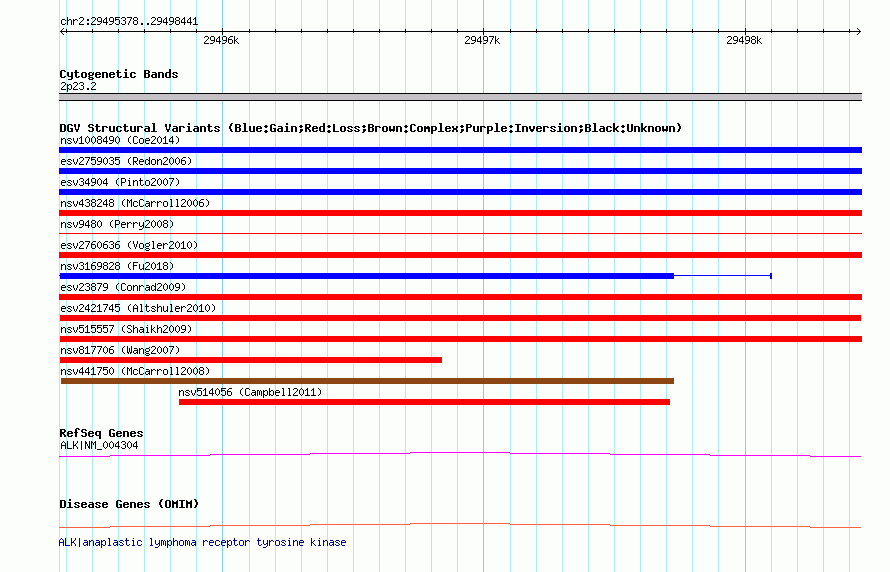Click the 2p23.2 band label
The image size is (890, 572).
click(78, 86)
